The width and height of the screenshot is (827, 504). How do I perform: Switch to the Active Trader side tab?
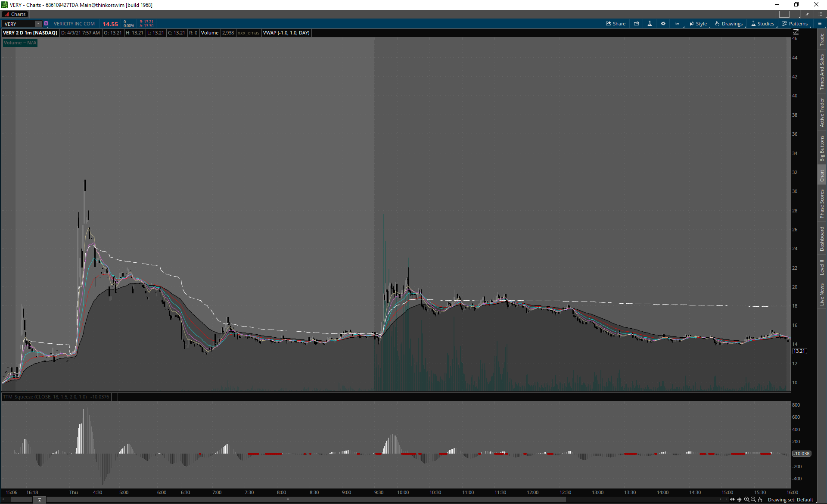point(822,113)
